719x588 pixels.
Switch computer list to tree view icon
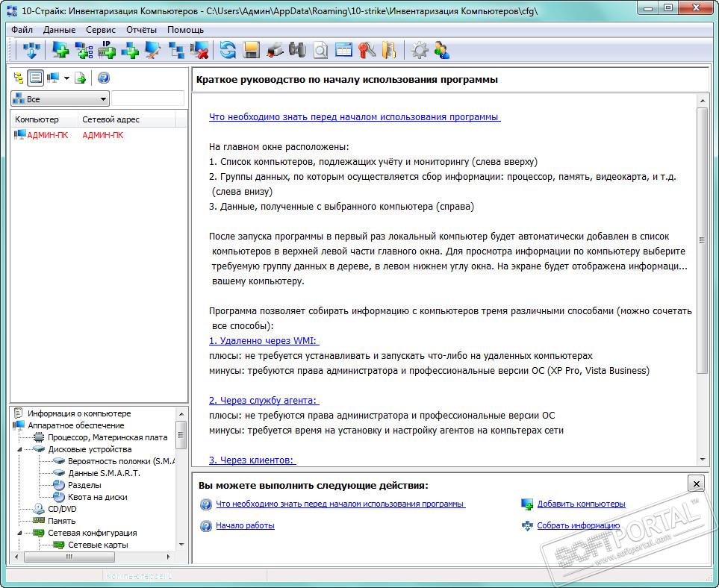point(19,78)
